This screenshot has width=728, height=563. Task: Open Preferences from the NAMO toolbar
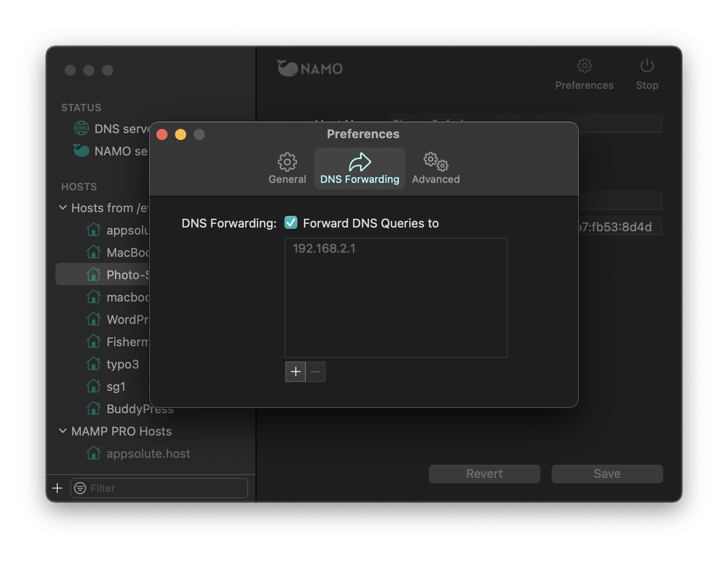click(x=584, y=74)
